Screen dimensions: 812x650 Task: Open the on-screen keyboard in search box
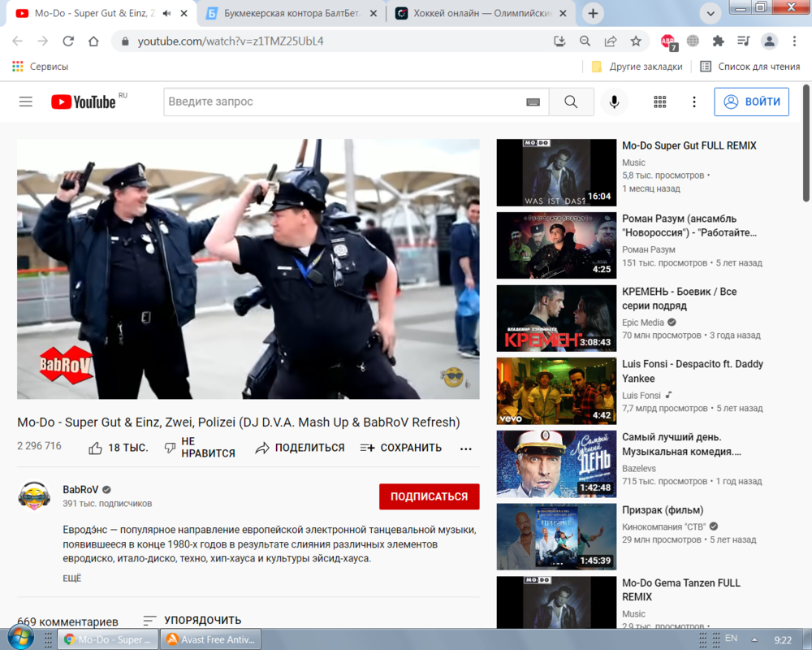(533, 102)
